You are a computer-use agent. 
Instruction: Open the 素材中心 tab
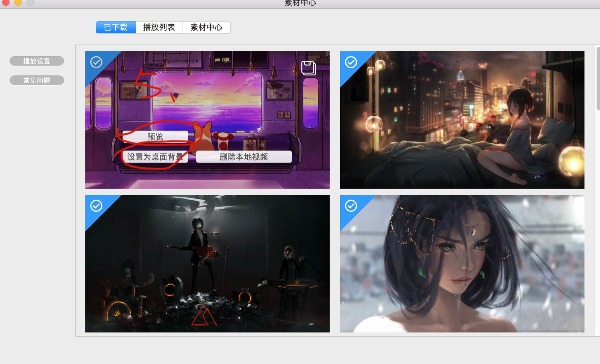pyautogui.click(x=206, y=27)
